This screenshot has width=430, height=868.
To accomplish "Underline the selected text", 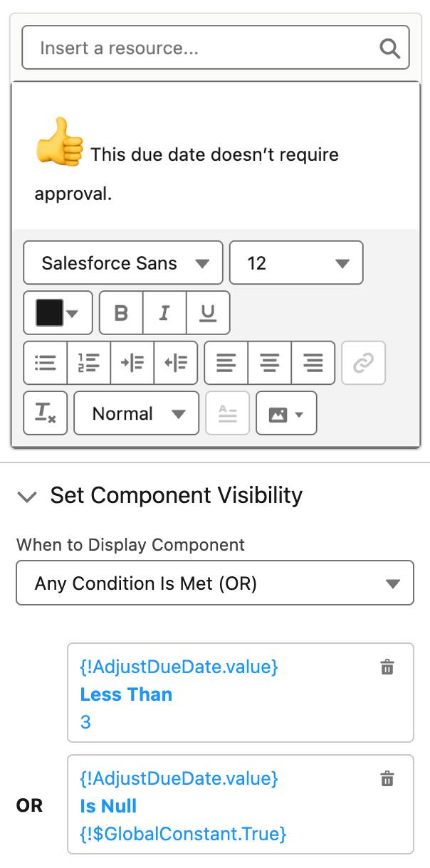I will point(208,312).
